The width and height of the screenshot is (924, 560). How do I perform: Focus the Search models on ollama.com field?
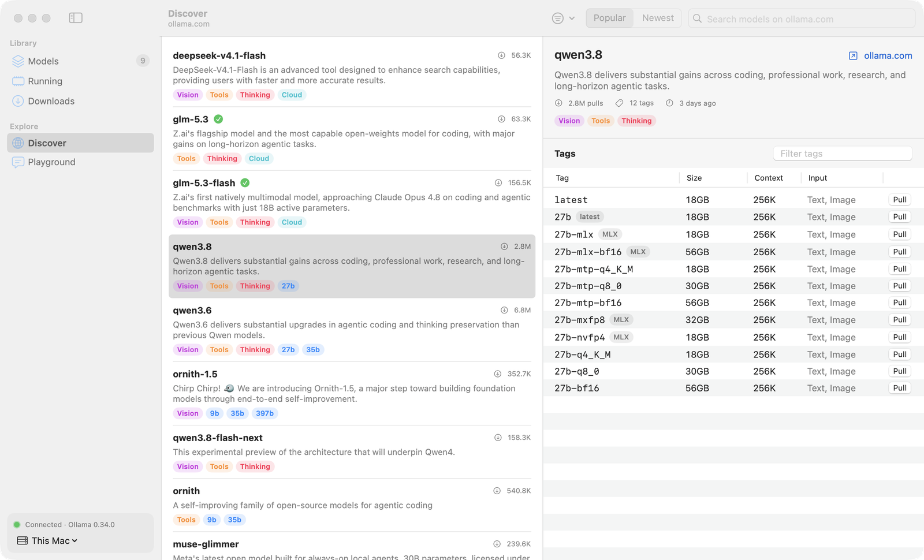(802, 18)
